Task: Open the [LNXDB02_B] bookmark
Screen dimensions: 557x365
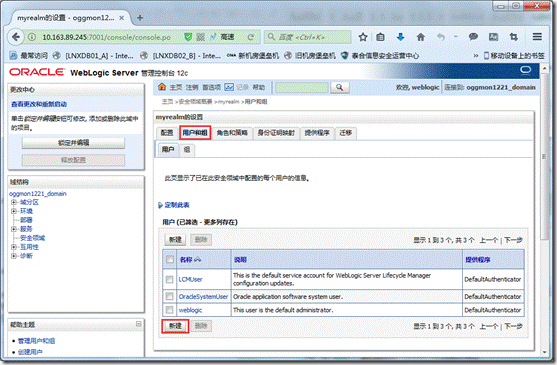Action: pos(180,55)
